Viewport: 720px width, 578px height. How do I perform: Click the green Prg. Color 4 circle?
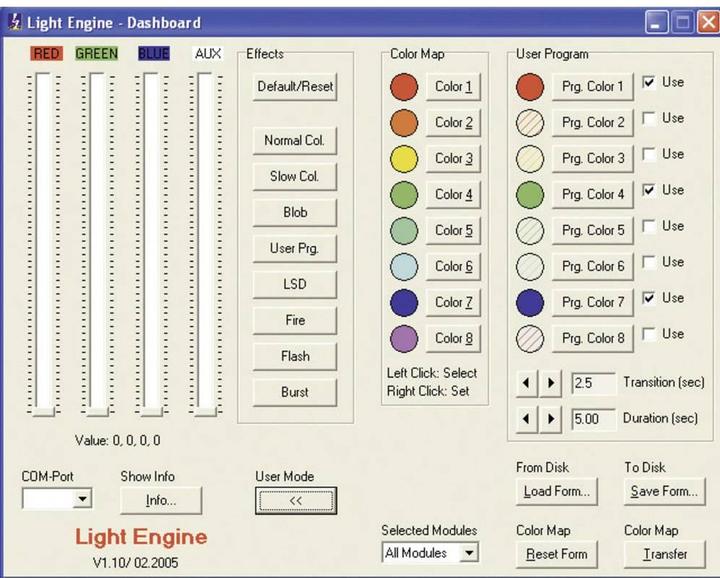(530, 195)
